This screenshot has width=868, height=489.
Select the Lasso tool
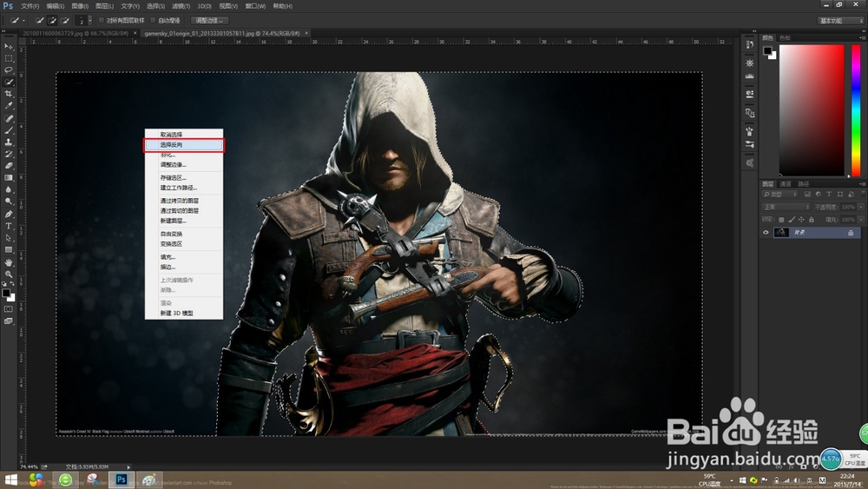click(x=9, y=70)
